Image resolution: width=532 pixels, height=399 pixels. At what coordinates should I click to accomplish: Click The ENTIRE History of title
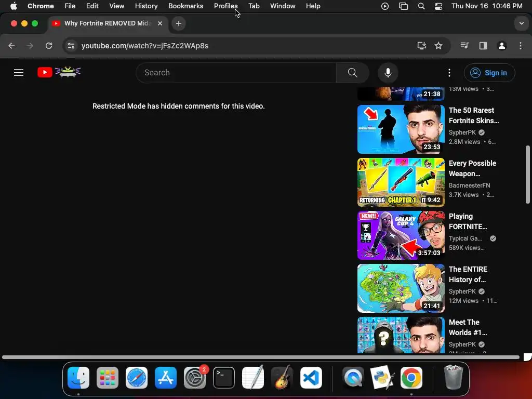(x=468, y=274)
